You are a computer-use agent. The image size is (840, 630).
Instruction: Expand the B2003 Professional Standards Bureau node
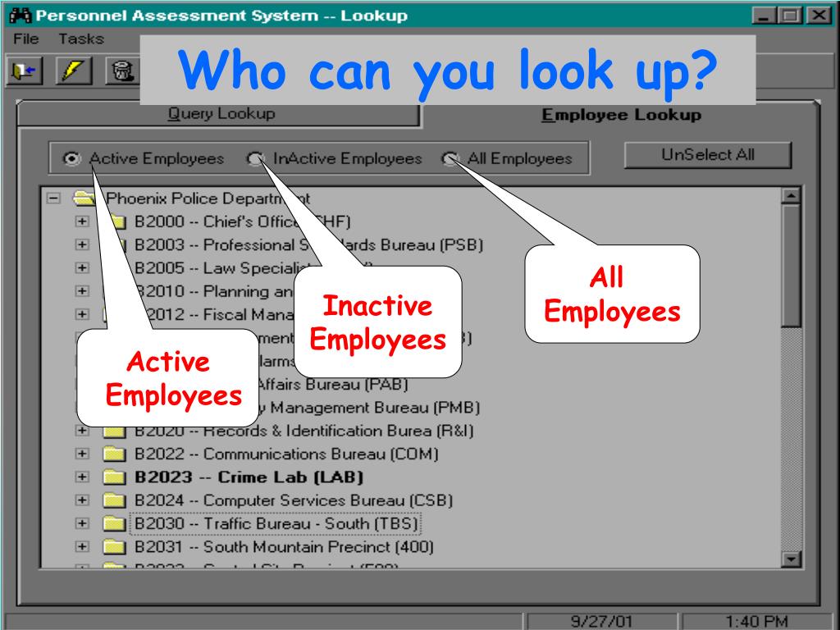(x=82, y=244)
